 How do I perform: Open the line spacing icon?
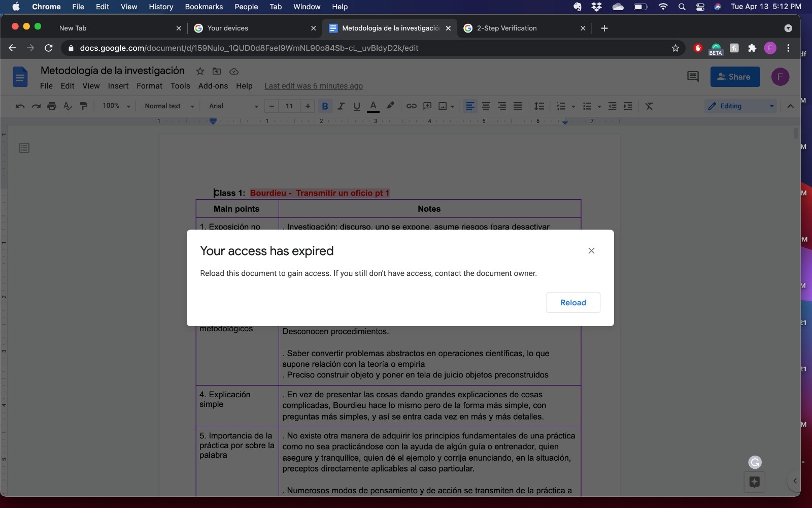click(x=539, y=106)
